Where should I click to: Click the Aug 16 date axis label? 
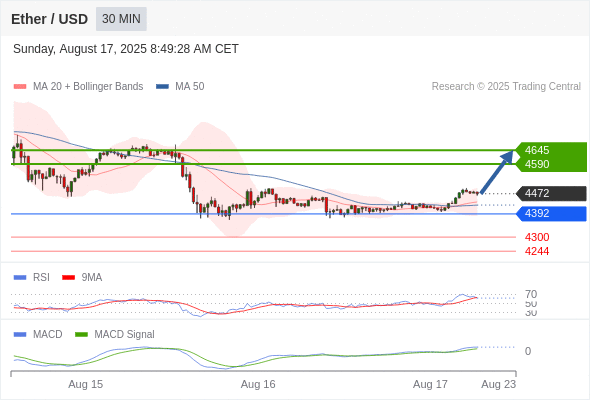(258, 384)
